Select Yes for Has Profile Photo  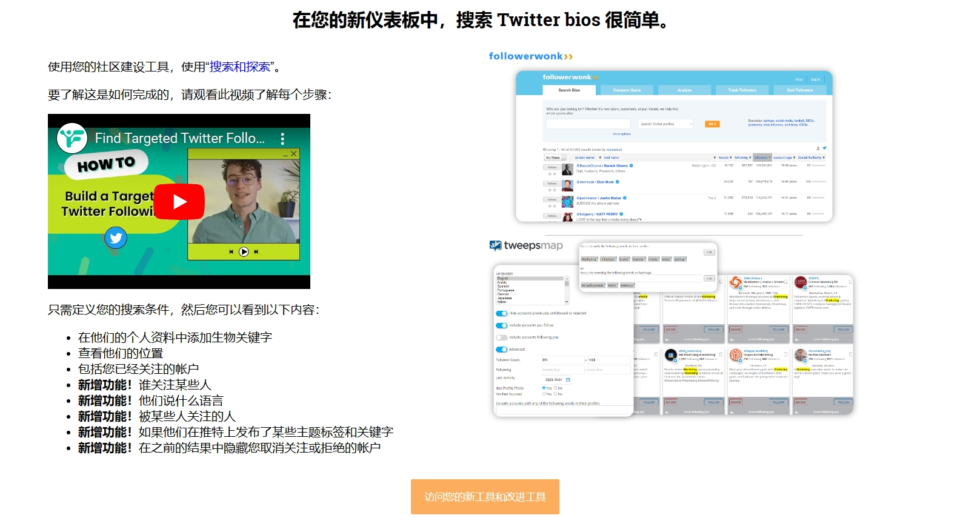544,388
